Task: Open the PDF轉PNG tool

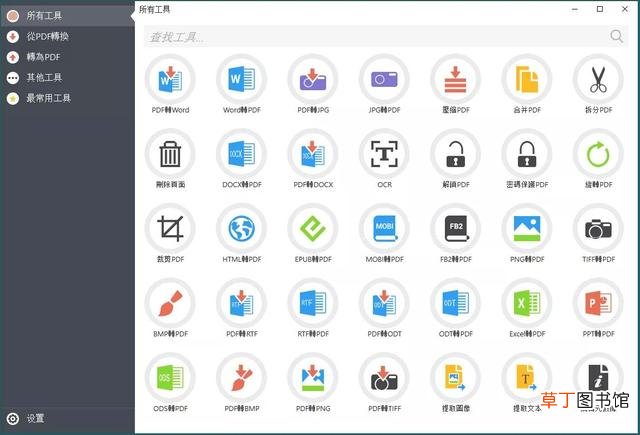Action: [x=313, y=378]
